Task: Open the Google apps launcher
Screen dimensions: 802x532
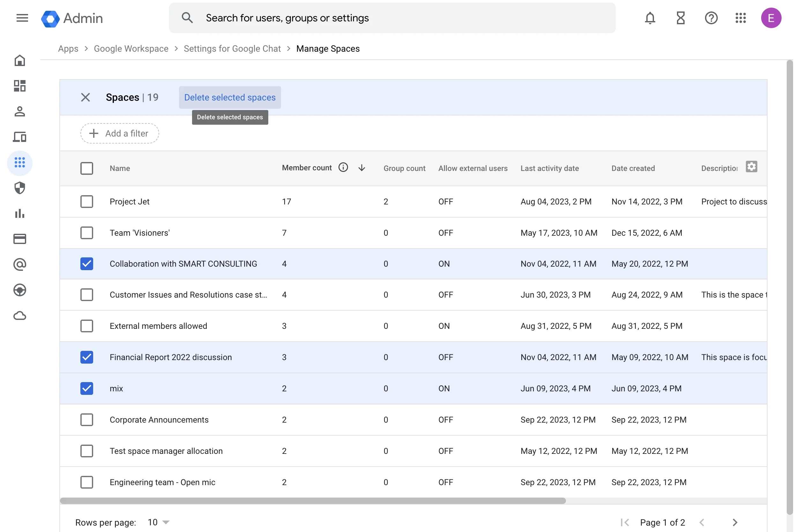Action: (x=741, y=18)
